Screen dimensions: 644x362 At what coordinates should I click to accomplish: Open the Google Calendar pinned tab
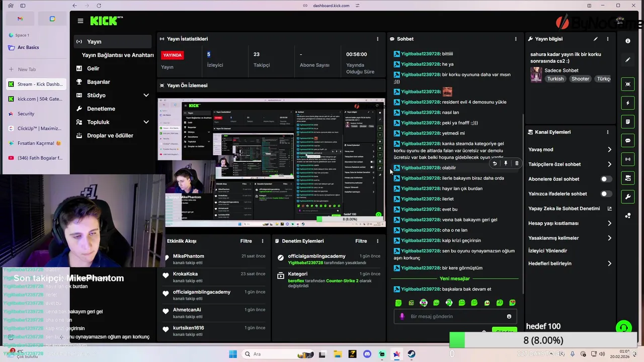click(52, 19)
